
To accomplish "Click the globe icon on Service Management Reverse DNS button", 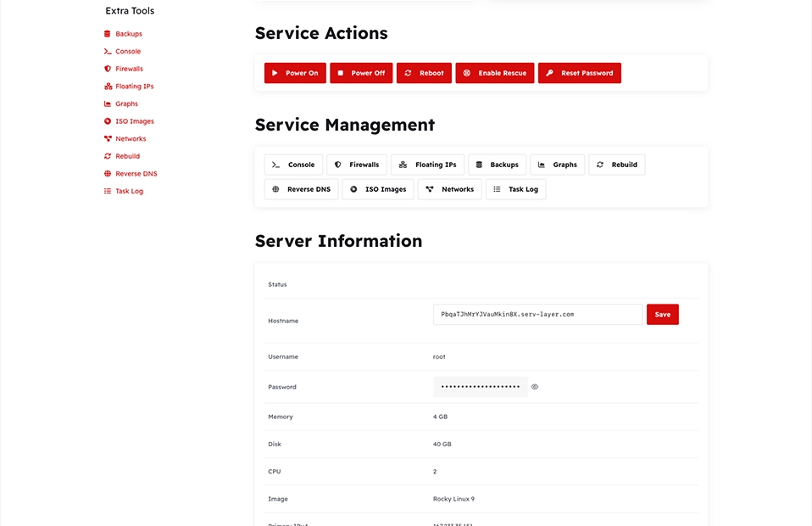I will pyautogui.click(x=275, y=189).
